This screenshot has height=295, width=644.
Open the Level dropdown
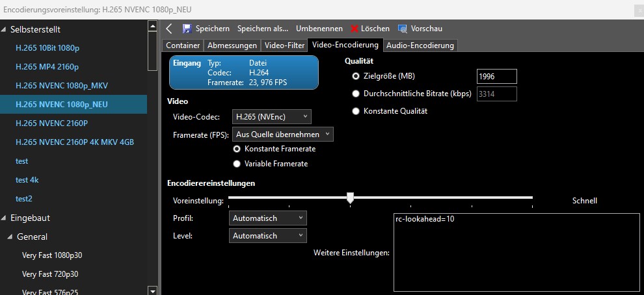click(x=268, y=235)
